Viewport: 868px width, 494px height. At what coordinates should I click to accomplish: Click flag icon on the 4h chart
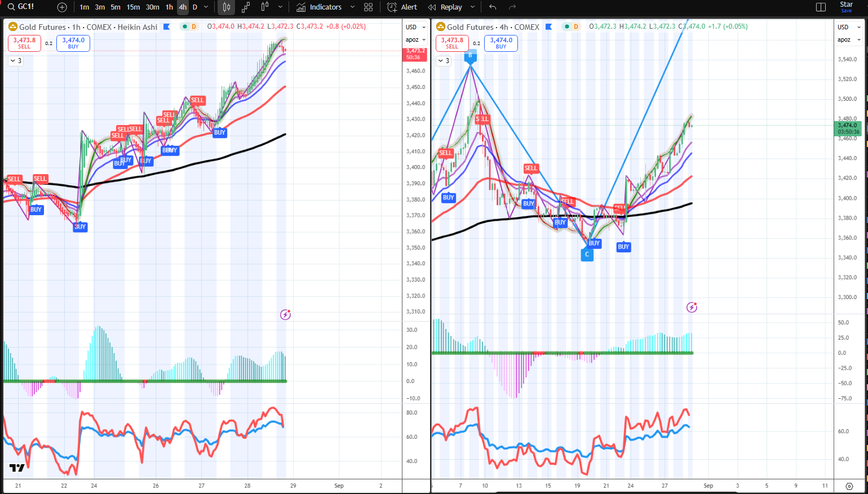pyautogui.click(x=548, y=26)
